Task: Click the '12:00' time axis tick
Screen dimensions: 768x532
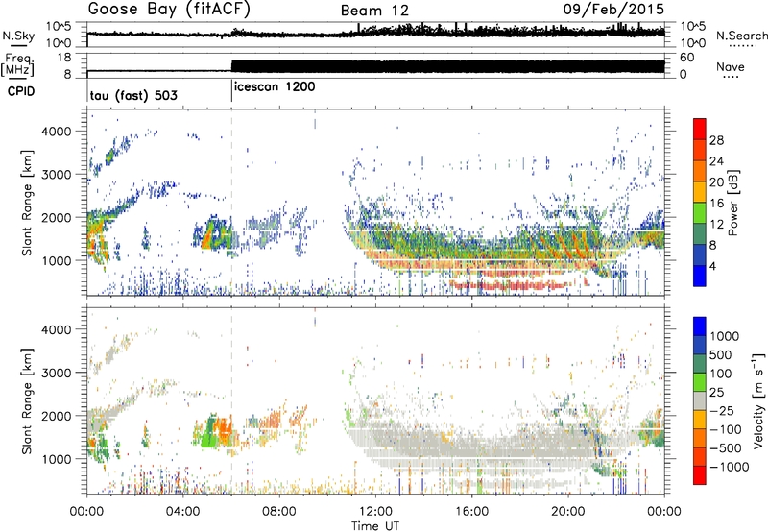Action: coord(375,511)
